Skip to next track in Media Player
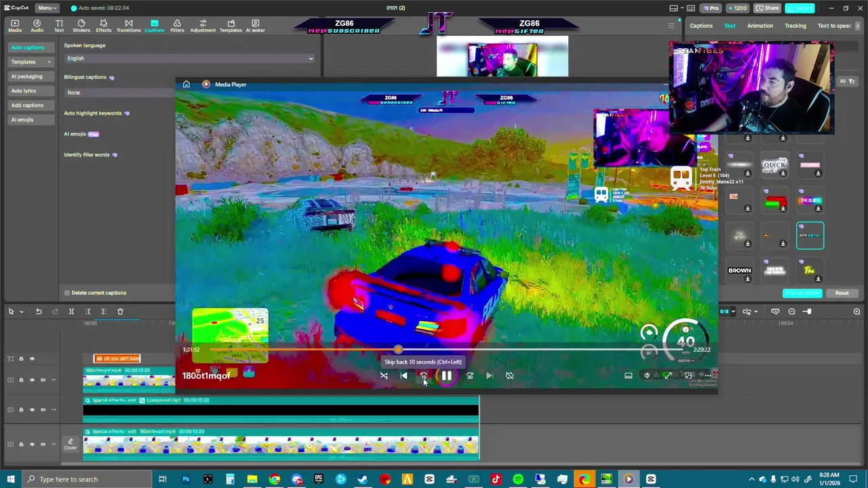 click(x=490, y=375)
